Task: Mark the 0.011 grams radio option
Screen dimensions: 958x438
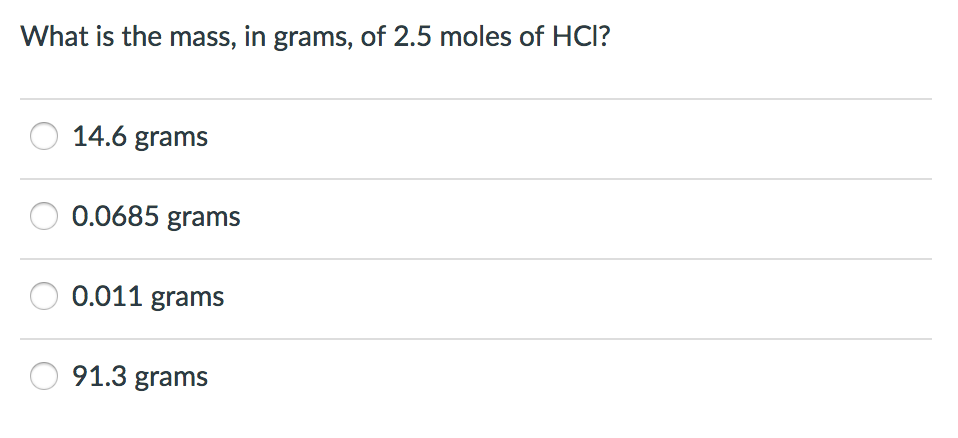Action: pyautogui.click(x=44, y=296)
